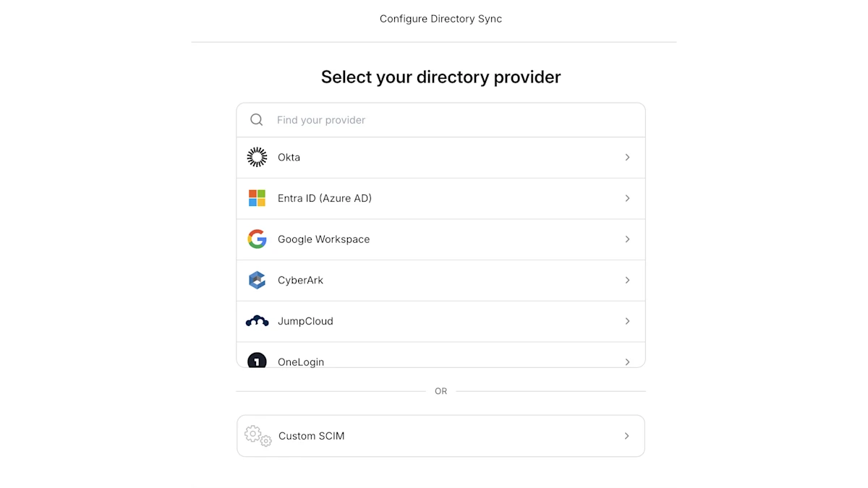Choose JumpCloud as directory provider
This screenshot has width=868, height=488.
pyautogui.click(x=441, y=321)
